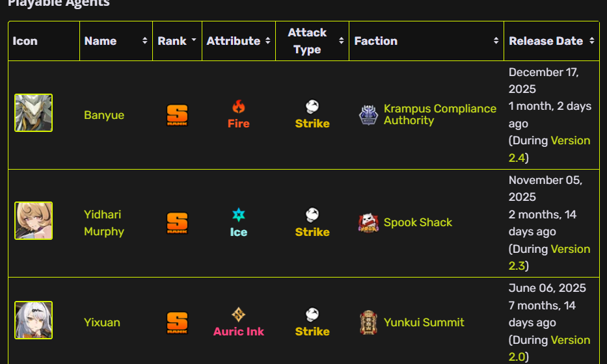Click the Spook Shack faction emblem
The image size is (607, 364).
[368, 223]
